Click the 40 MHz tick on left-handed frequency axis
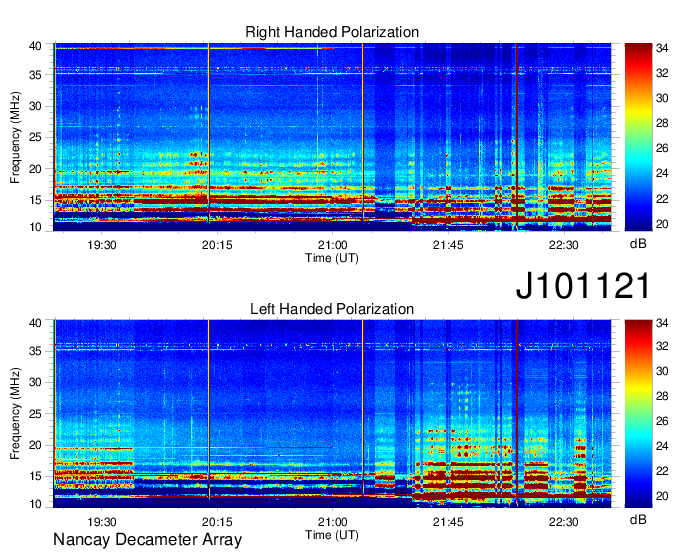This screenshot has height=552, width=680. coord(35,323)
